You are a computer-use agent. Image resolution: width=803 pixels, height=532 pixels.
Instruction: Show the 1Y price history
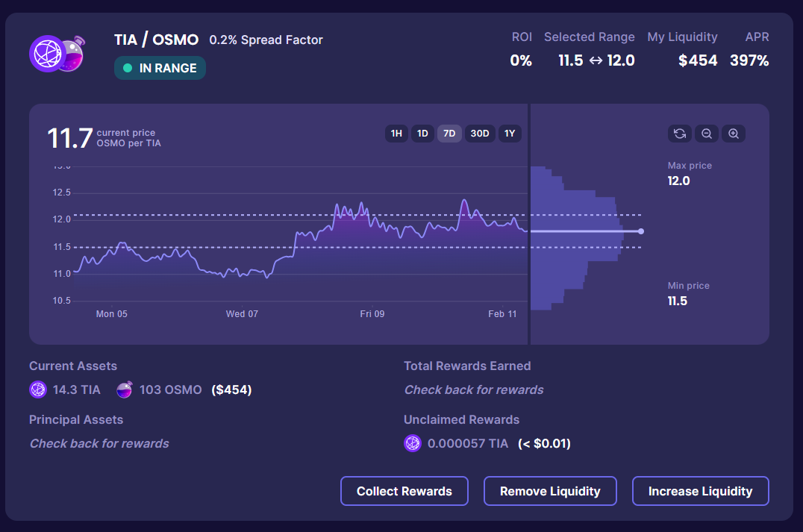coord(510,134)
